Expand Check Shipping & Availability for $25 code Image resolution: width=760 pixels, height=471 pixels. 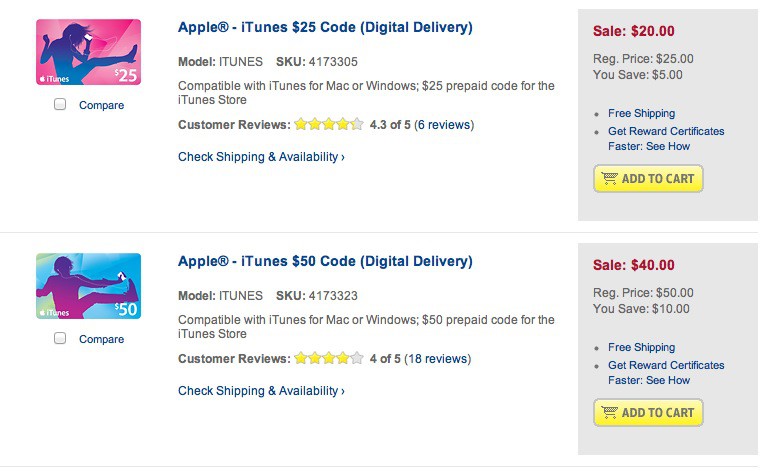coord(261,157)
